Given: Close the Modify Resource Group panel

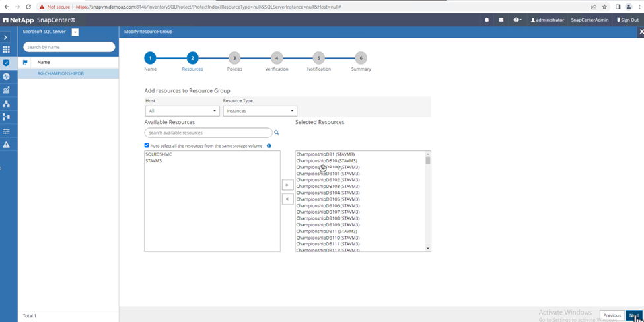Looking at the screenshot, I should pos(641,32).
